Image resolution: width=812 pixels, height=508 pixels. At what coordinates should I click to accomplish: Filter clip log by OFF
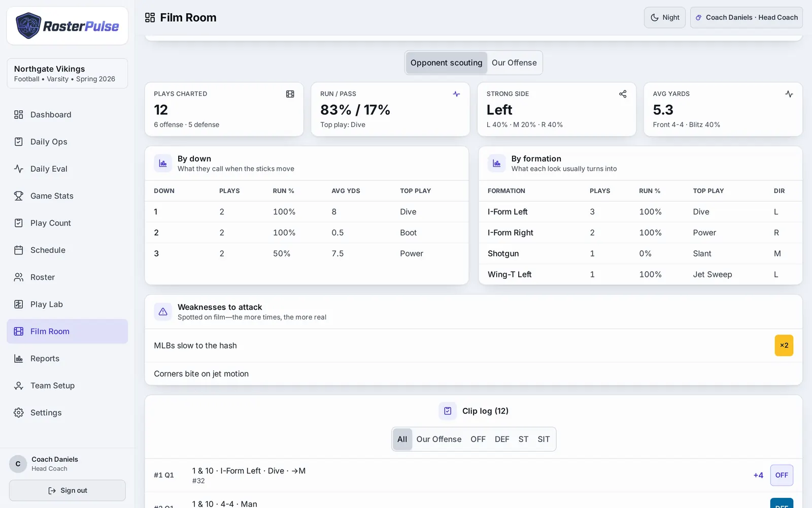[478, 439]
